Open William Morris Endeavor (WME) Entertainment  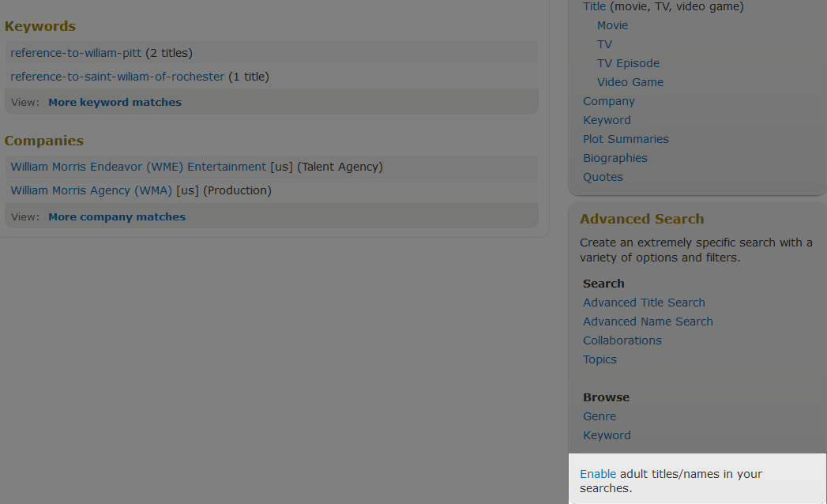[138, 167]
